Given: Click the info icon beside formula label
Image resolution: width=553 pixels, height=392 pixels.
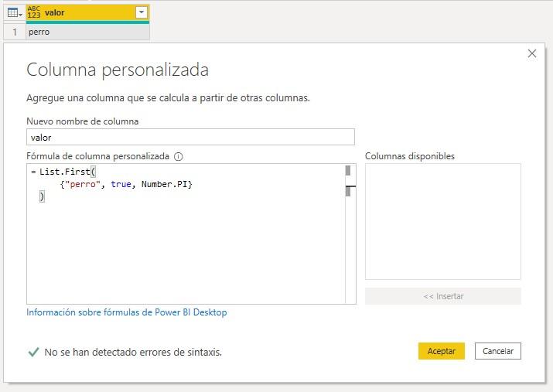Looking at the screenshot, I should (x=179, y=156).
